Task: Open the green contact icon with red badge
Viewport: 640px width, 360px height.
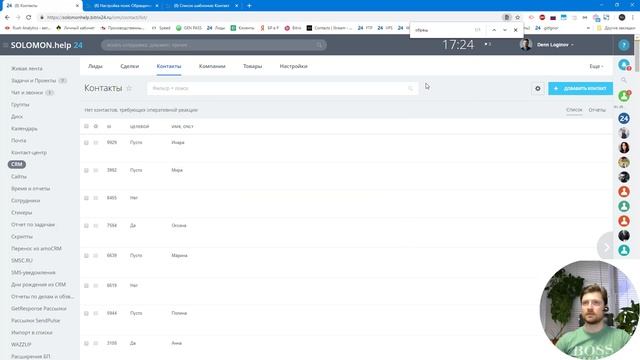Action: (623, 96)
